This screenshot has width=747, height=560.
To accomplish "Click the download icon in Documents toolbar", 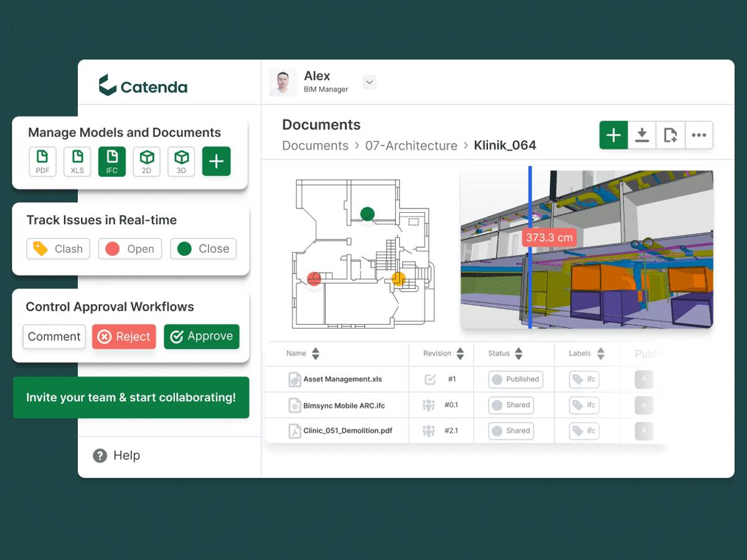I will point(642,135).
